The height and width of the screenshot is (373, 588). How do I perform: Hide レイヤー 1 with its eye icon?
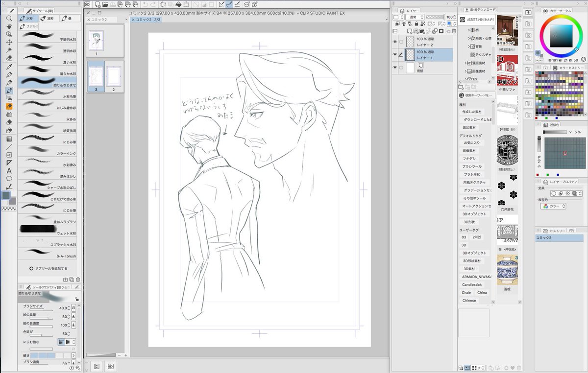click(395, 54)
